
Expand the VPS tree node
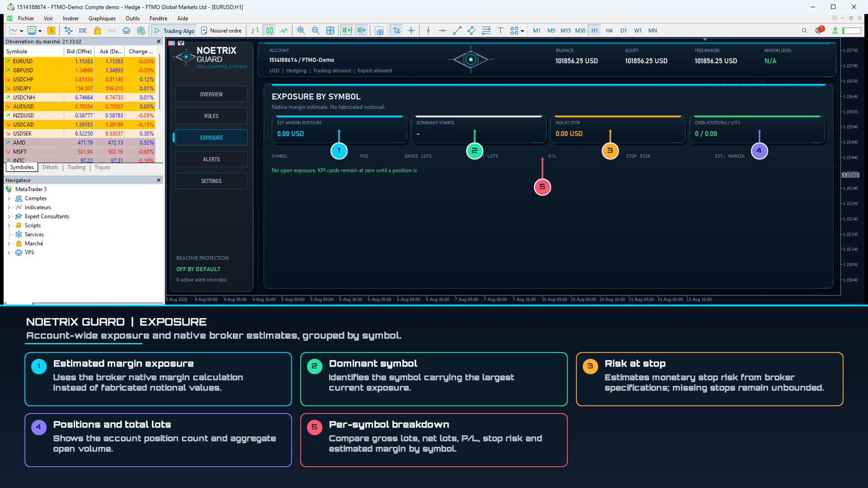(9, 253)
